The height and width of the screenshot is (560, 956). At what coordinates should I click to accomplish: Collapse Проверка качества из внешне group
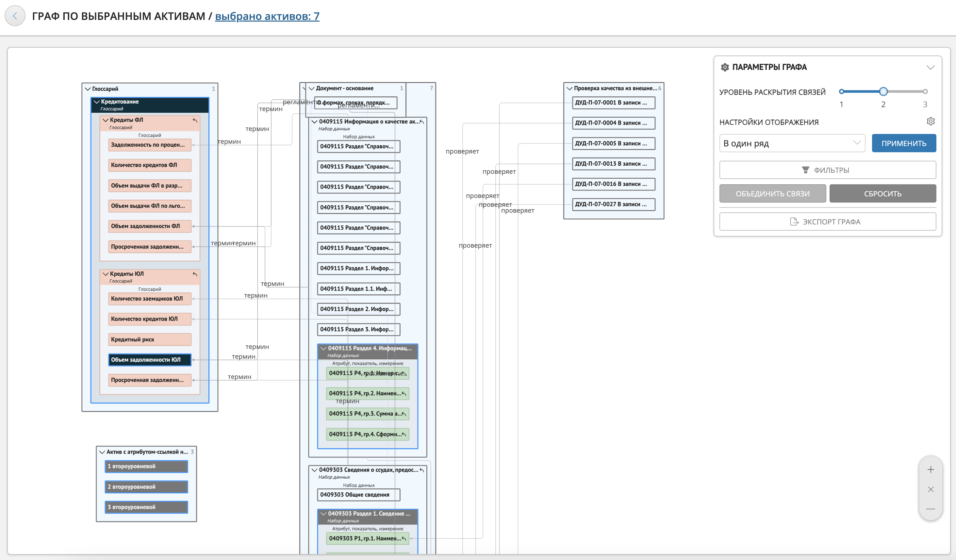click(569, 89)
